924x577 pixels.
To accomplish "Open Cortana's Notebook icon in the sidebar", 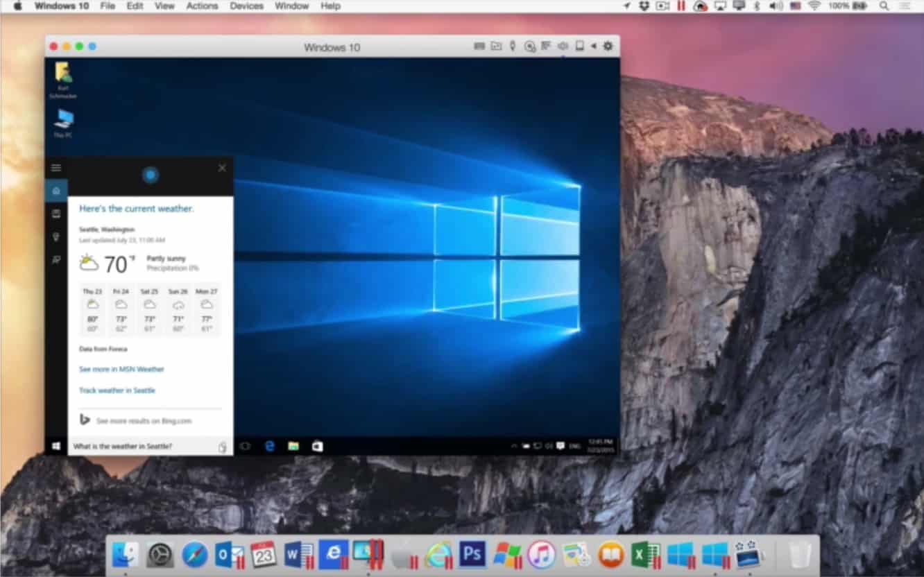I will pyautogui.click(x=56, y=214).
